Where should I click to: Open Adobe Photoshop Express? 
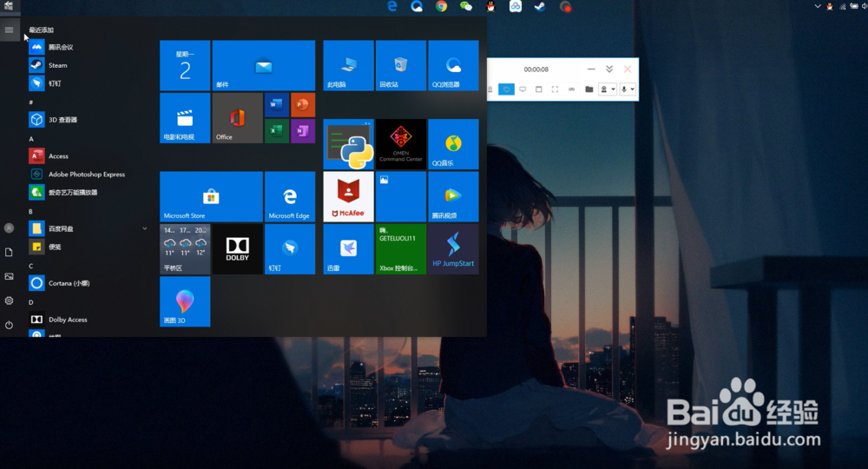[x=89, y=175]
